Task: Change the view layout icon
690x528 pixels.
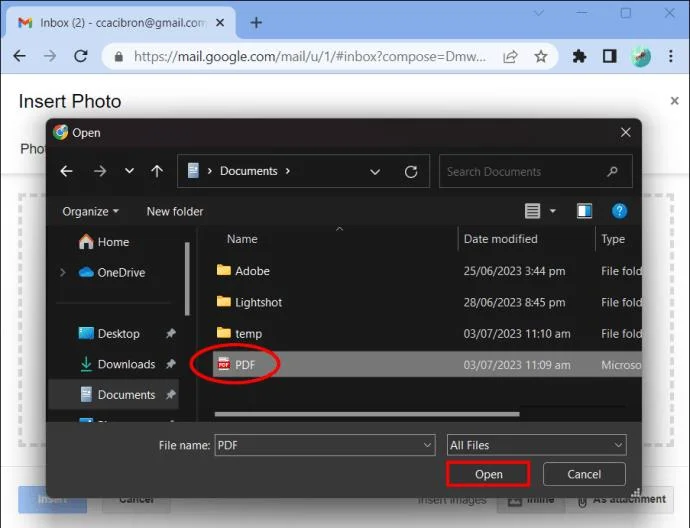Action: pyautogui.click(x=532, y=211)
